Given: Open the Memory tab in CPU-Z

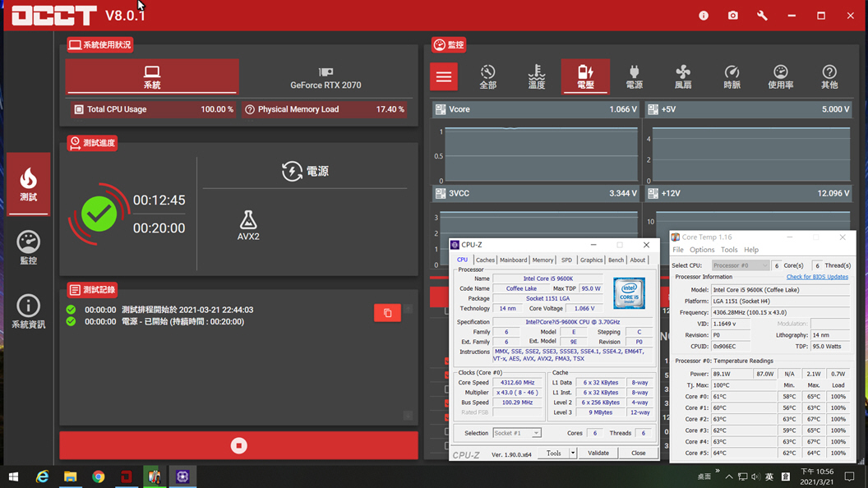Looking at the screenshot, I should [x=542, y=260].
